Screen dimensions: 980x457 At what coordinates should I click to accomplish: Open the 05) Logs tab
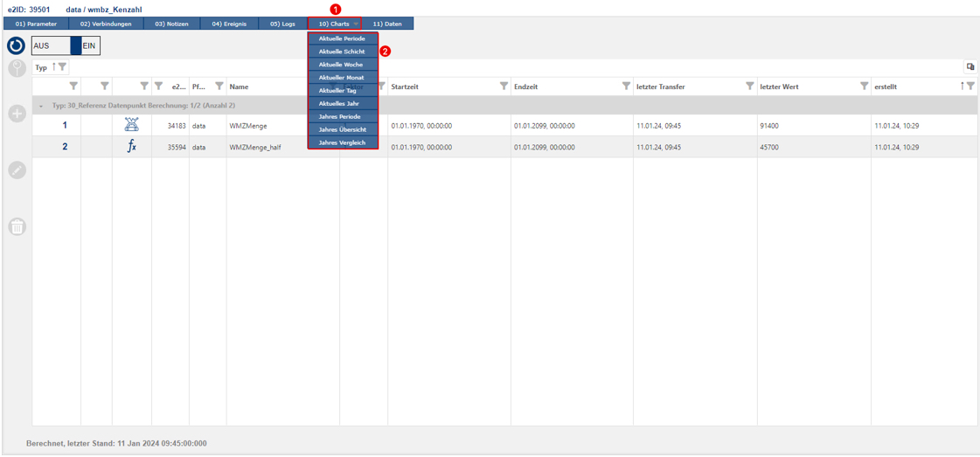click(282, 24)
